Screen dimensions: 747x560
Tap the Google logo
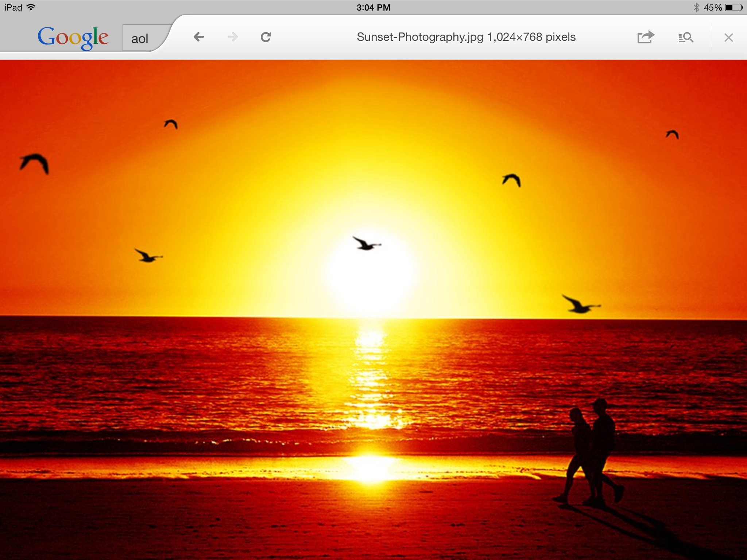[73, 38]
